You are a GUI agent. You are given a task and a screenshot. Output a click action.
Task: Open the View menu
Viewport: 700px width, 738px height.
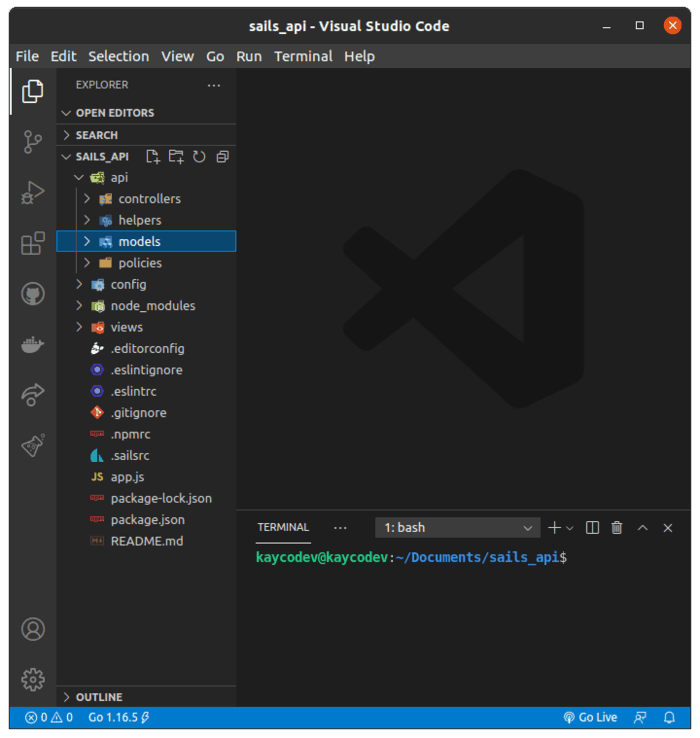177,56
